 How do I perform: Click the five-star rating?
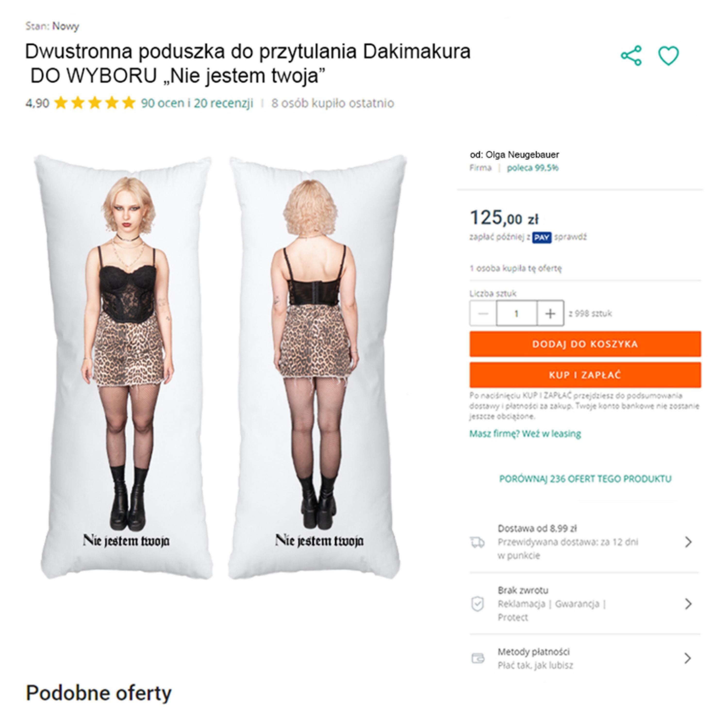pyautogui.click(x=95, y=103)
